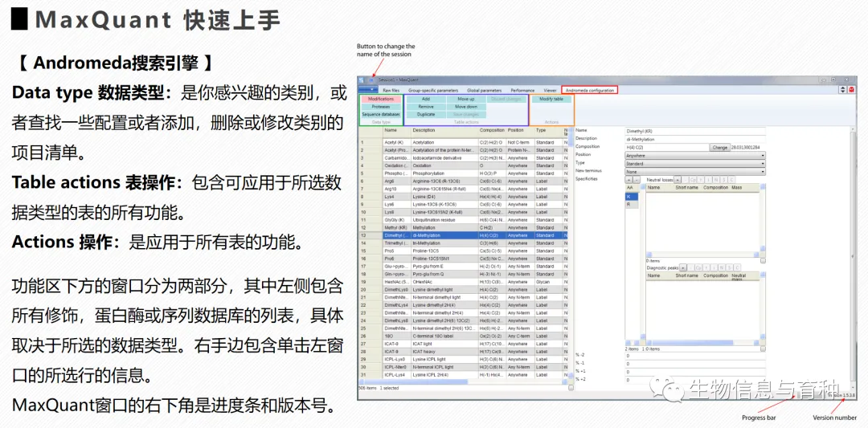Screen dimensions: 868x428
Task: Open the Type dropdown showing Standard
Action: click(x=695, y=164)
